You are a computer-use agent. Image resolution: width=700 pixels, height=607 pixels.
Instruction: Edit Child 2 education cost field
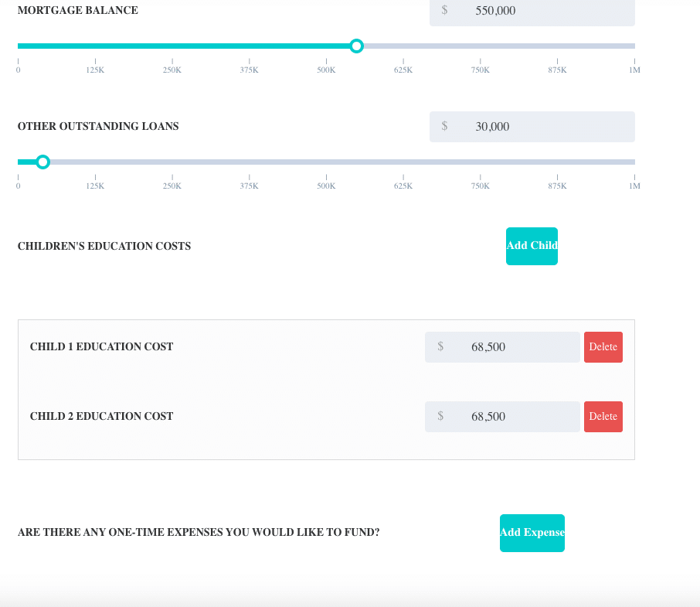[x=502, y=417]
